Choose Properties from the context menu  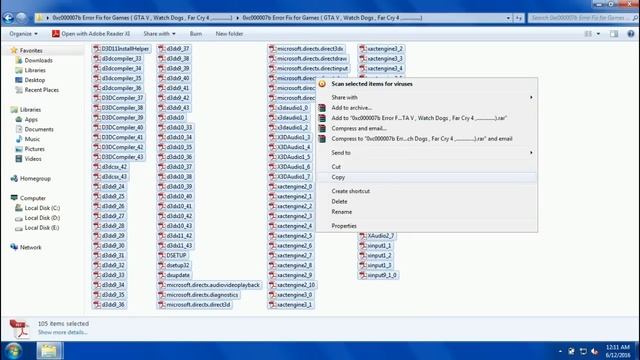(x=427, y=226)
